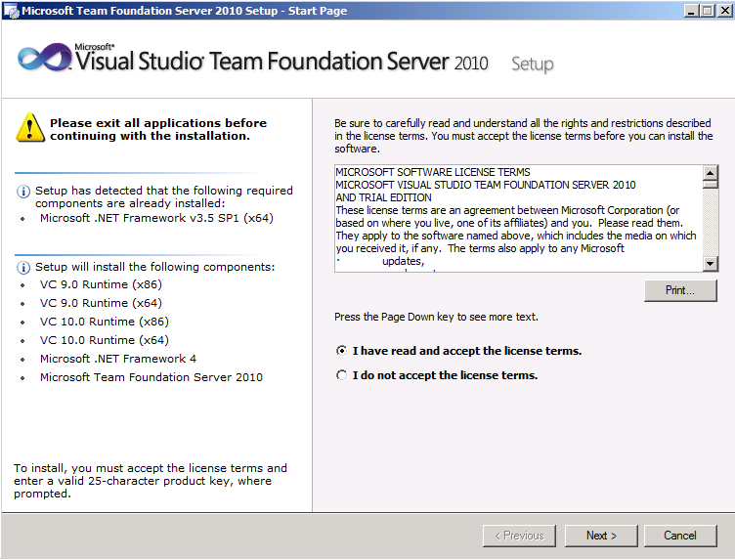Click 'MICROSOFT VISUAL STUDIO TEAM FOUNDATION SERVER 2010' line

(486, 185)
